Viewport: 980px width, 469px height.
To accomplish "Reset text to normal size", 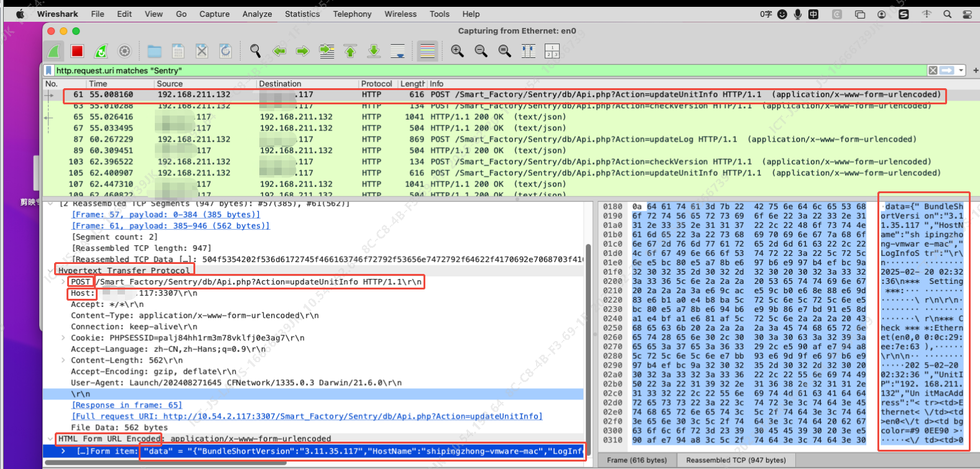I will tap(505, 51).
